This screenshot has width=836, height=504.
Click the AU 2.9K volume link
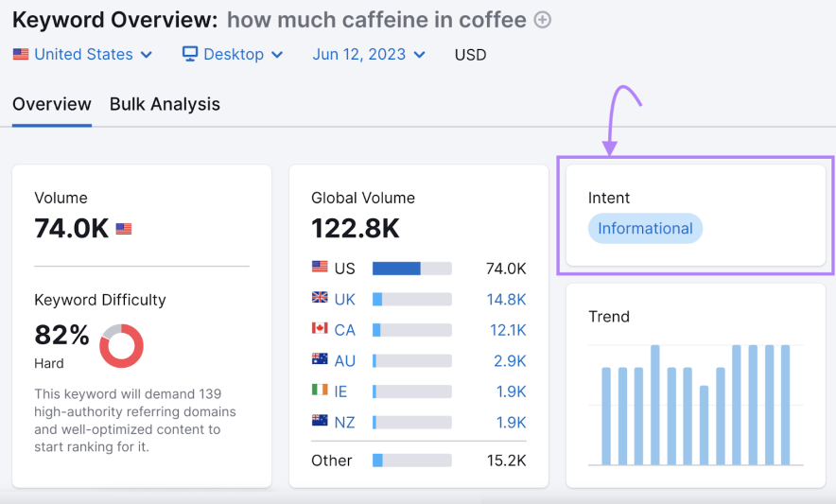pyautogui.click(x=510, y=360)
